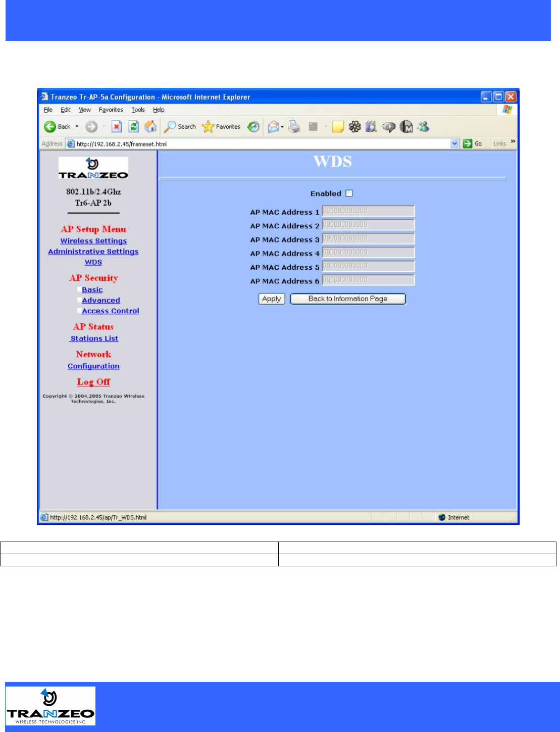
Task: Open the Search magnifier tool
Action: point(180,127)
